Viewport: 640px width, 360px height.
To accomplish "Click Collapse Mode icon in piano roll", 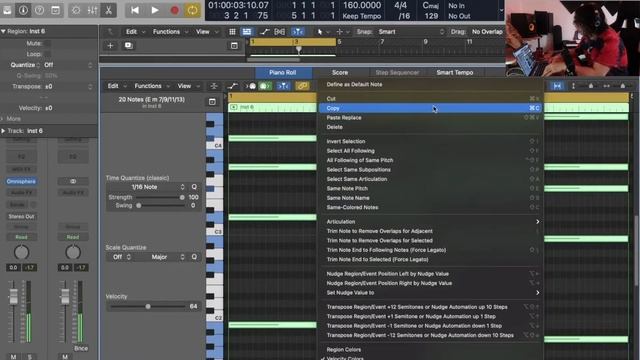I will coord(213,86).
